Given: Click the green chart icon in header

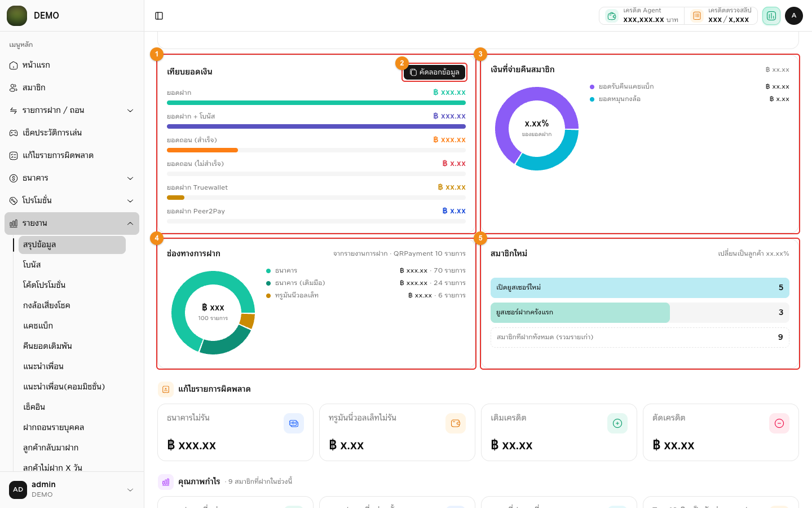Looking at the screenshot, I should pyautogui.click(x=771, y=16).
